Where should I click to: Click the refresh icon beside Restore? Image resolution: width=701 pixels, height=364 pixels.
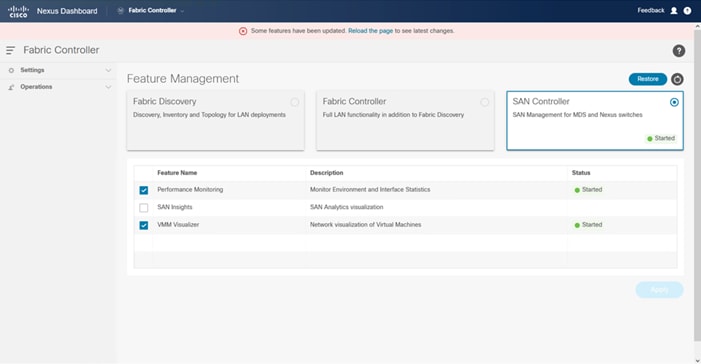(x=677, y=79)
